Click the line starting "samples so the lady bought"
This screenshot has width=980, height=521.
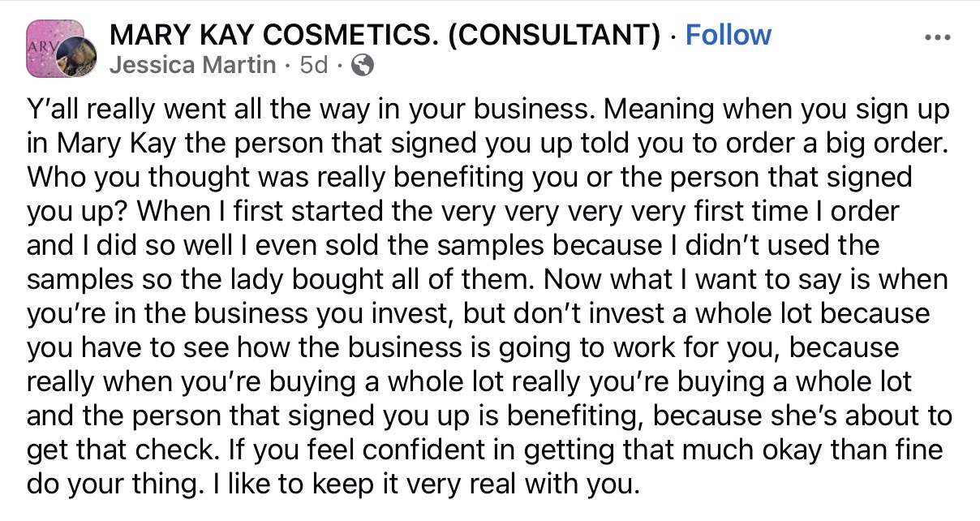pyautogui.click(x=487, y=279)
